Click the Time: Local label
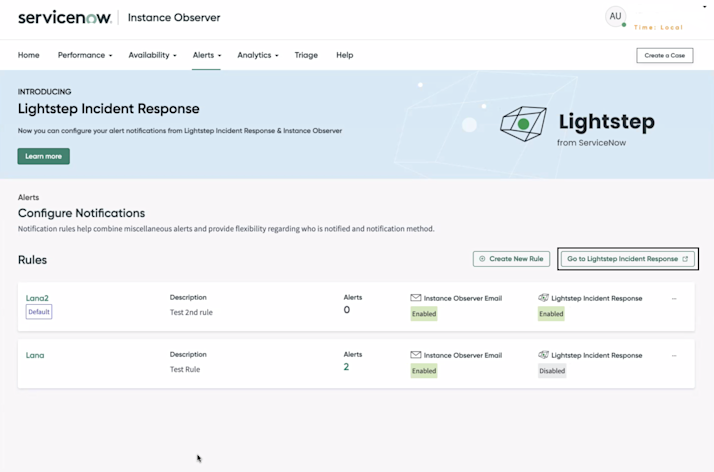The image size is (714, 472). (x=658, y=27)
